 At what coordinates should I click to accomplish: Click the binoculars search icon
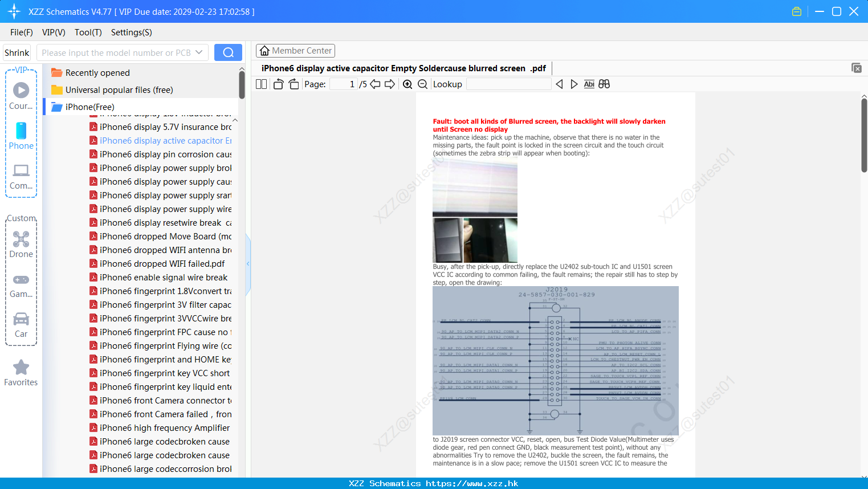tap(604, 84)
